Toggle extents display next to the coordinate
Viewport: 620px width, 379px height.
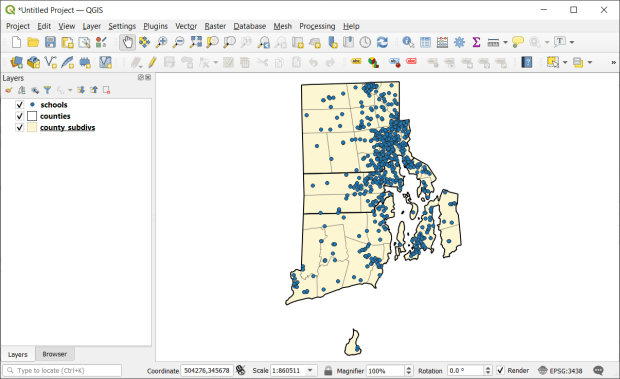(x=240, y=370)
